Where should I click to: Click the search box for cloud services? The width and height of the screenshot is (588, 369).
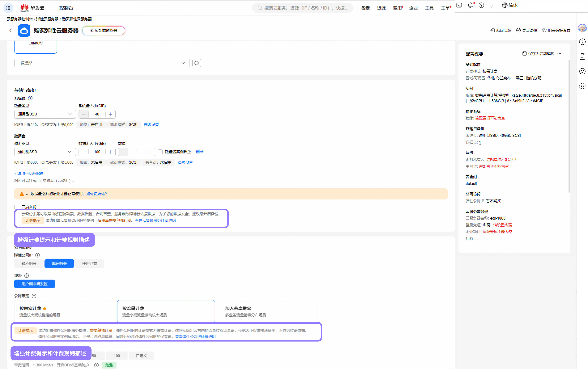pyautogui.click(x=303, y=8)
